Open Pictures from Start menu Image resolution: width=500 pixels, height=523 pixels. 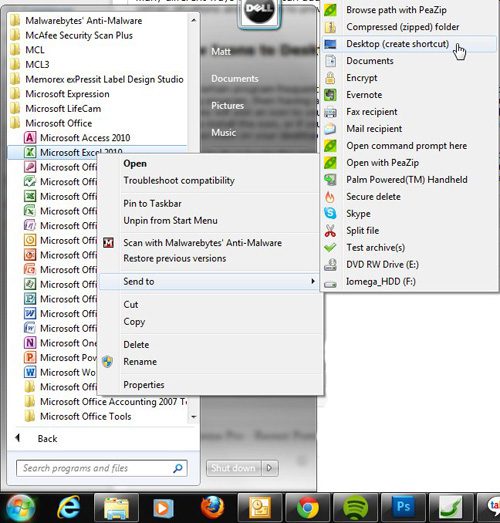point(227,105)
